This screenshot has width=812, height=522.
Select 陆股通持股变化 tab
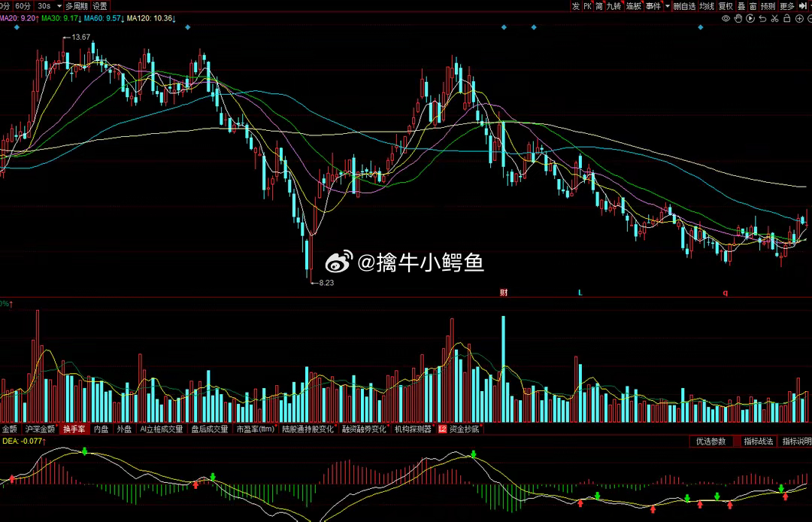coord(308,429)
